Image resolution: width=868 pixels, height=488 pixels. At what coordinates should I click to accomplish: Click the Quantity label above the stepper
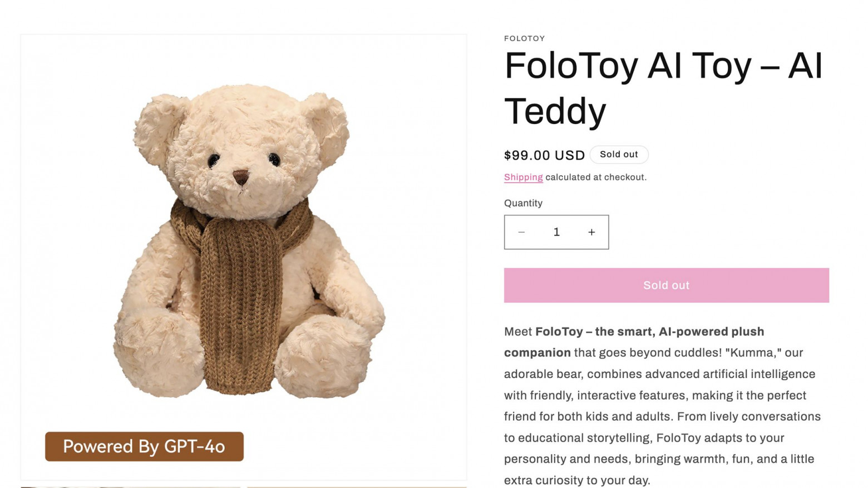pos(523,203)
